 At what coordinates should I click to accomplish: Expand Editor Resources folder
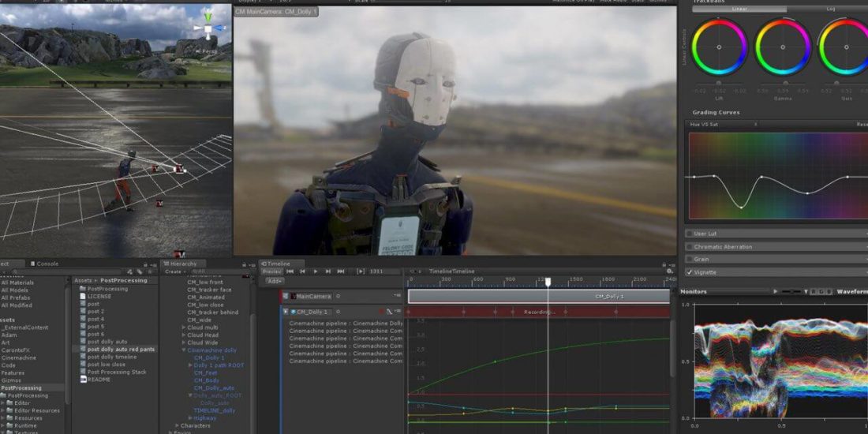(3, 411)
